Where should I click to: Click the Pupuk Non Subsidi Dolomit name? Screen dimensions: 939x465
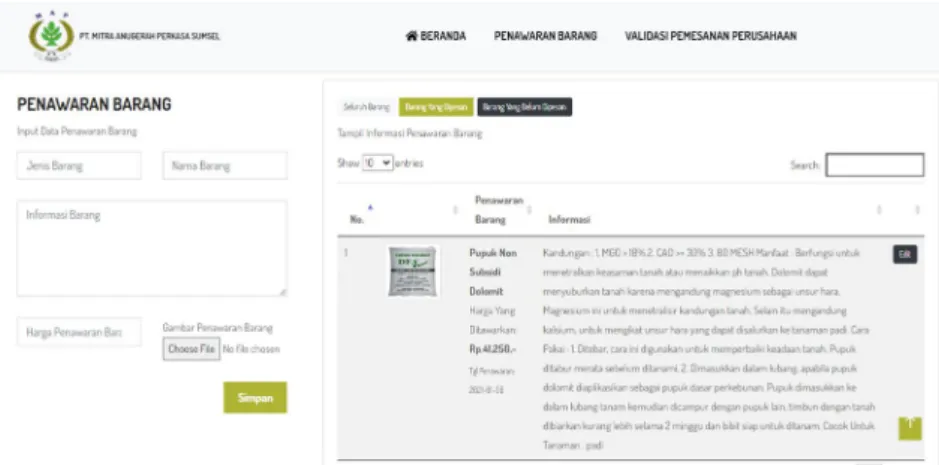[x=493, y=272]
